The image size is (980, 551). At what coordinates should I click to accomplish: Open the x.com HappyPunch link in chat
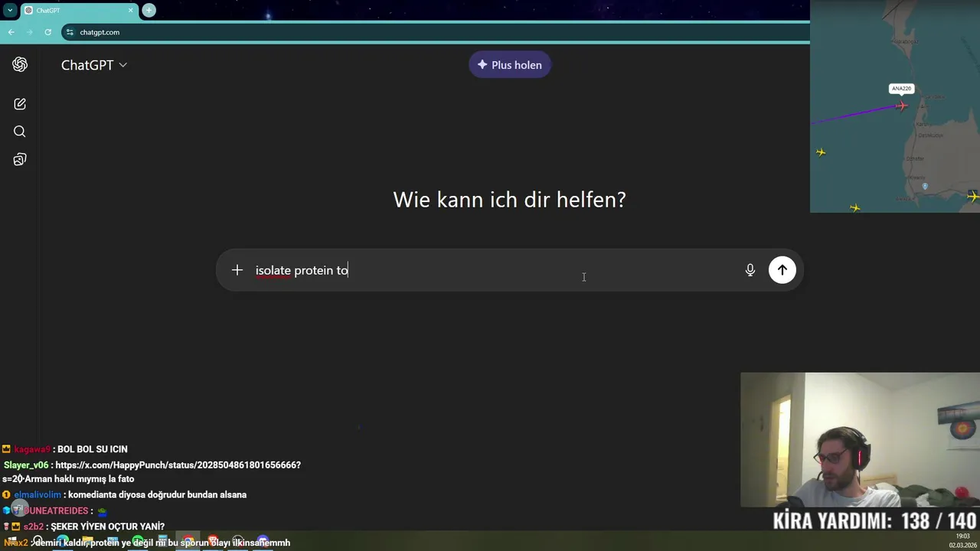(x=178, y=465)
